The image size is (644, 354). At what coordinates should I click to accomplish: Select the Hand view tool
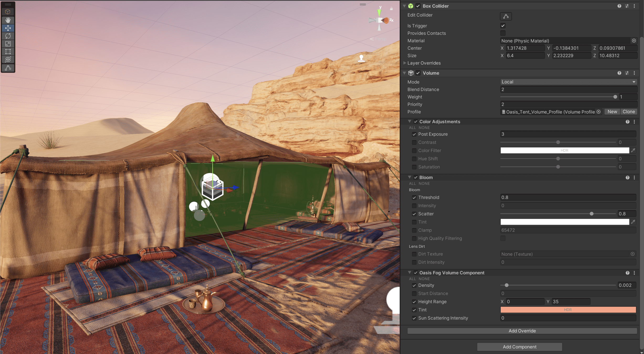point(8,20)
